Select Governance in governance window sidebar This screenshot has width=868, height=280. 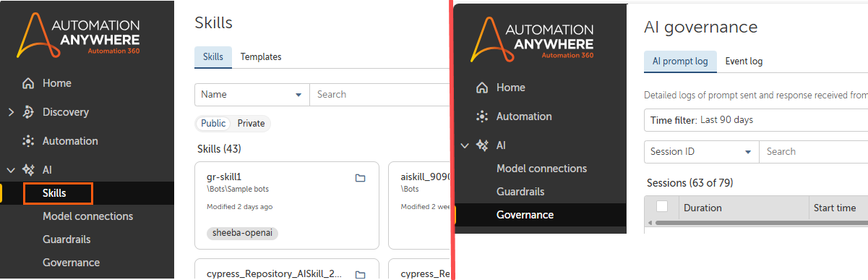[x=525, y=215]
